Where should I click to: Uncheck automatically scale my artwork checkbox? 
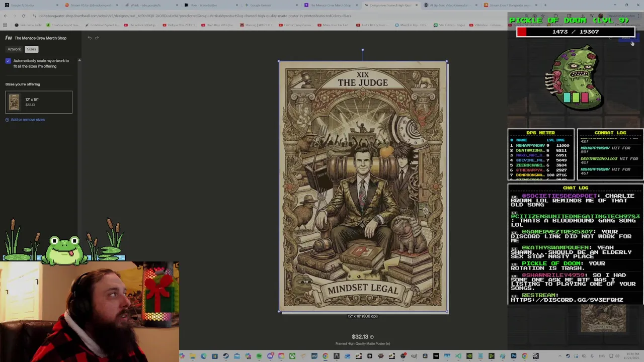tap(8, 61)
